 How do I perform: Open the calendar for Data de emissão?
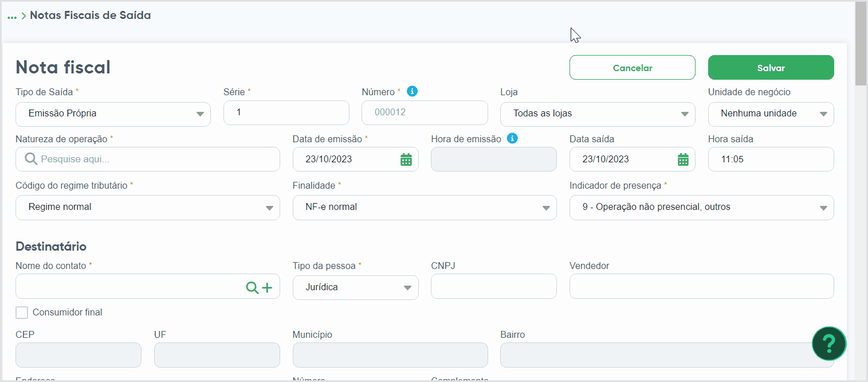tap(406, 159)
